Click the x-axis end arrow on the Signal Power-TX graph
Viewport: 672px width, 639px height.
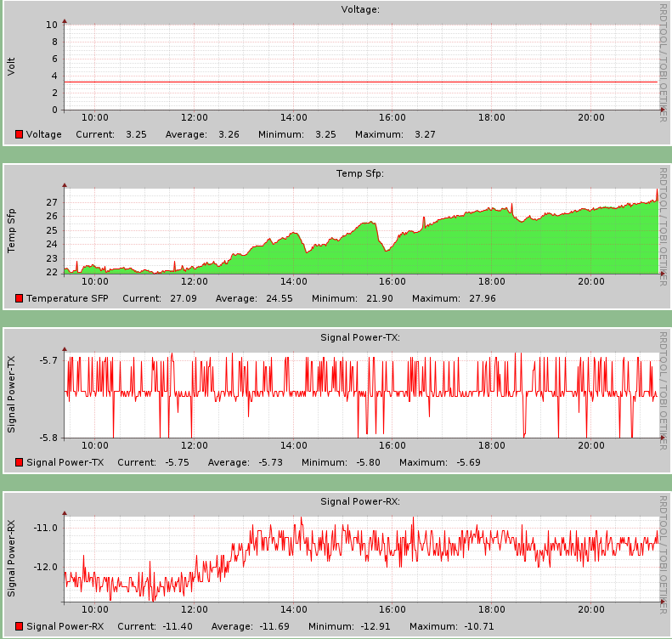(x=662, y=438)
